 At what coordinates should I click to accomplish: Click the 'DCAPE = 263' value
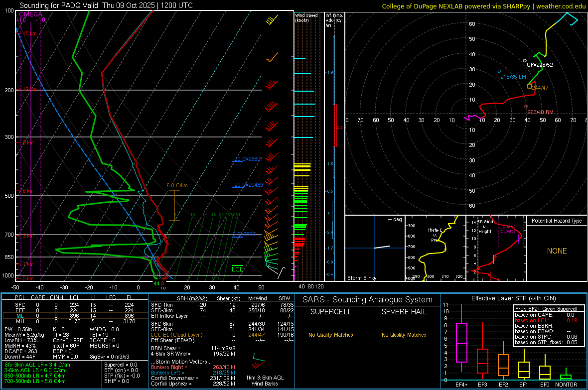[x=20, y=351]
